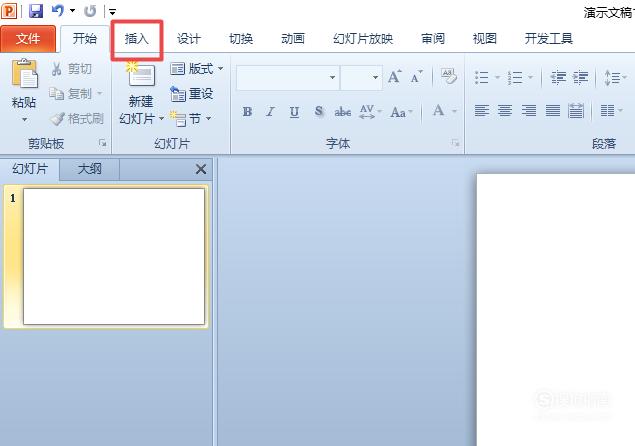Click the blank slide editing canvas
Screen dimensions: 635x446
[x=556, y=310]
